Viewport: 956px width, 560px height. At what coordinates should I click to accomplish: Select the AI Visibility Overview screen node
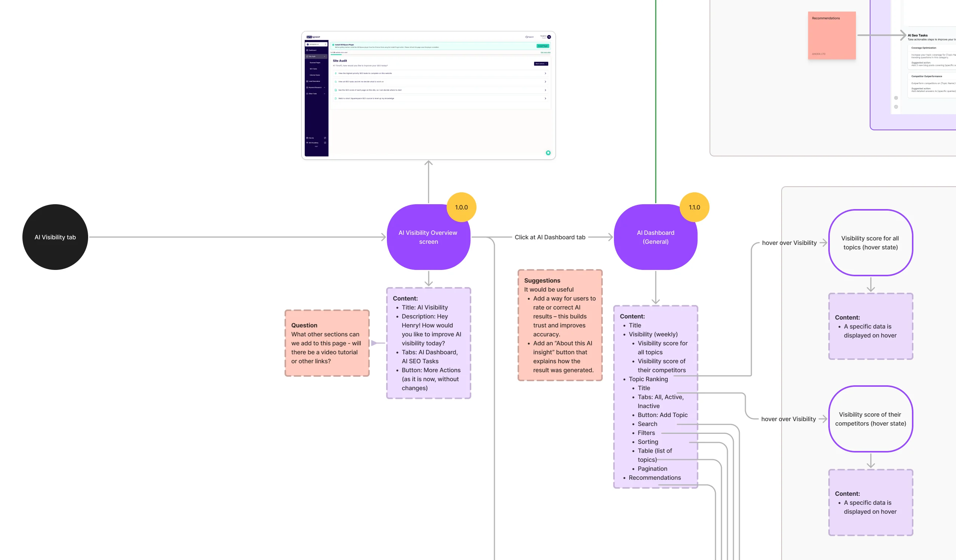[428, 237]
